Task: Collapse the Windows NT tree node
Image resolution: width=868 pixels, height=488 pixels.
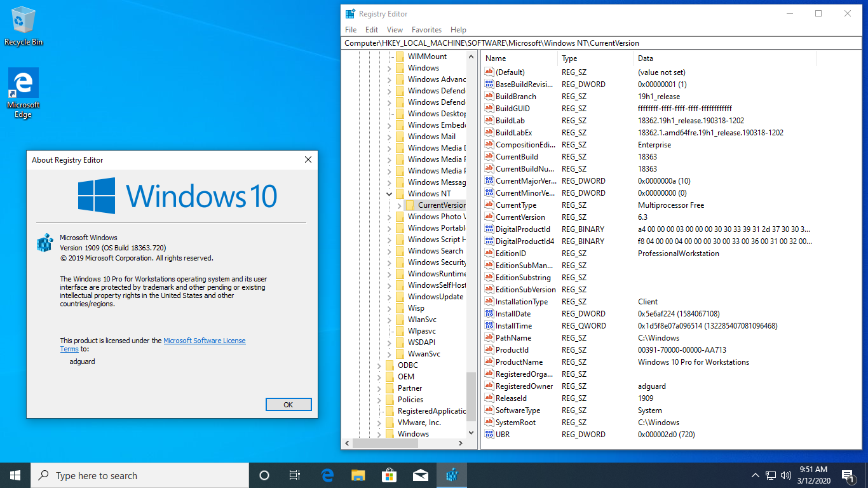Action: [x=390, y=193]
